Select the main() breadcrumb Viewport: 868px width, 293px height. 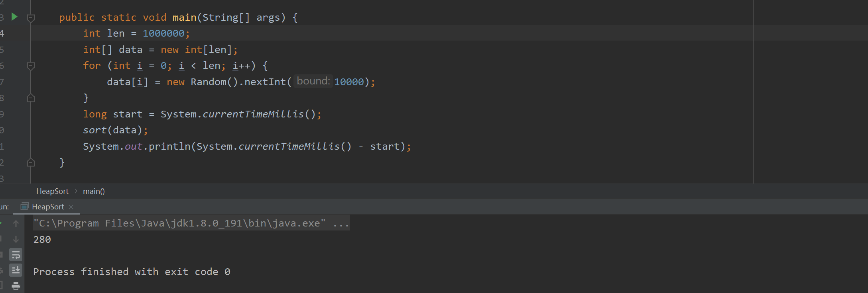[94, 191]
